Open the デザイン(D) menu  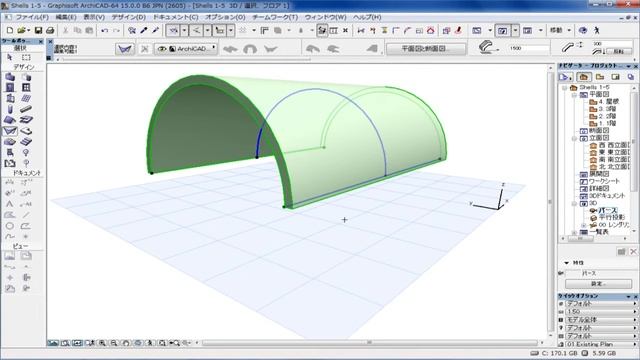click(x=129, y=18)
